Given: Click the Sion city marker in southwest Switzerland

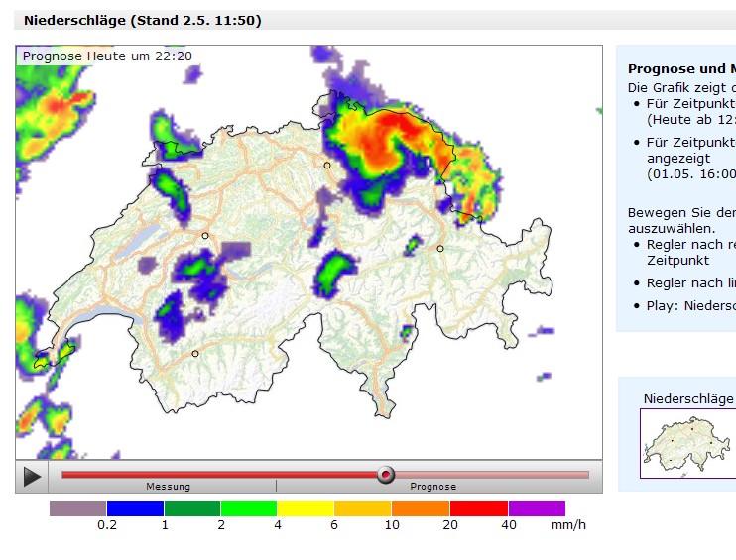Looking at the screenshot, I should [x=195, y=354].
